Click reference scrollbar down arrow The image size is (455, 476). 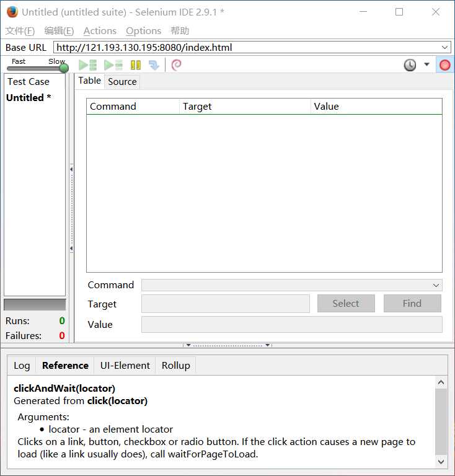[441, 462]
